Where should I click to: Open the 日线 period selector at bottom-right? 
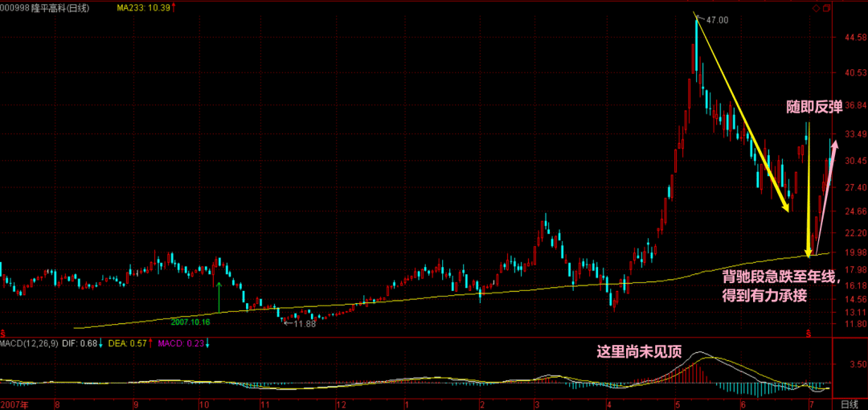pos(850,402)
